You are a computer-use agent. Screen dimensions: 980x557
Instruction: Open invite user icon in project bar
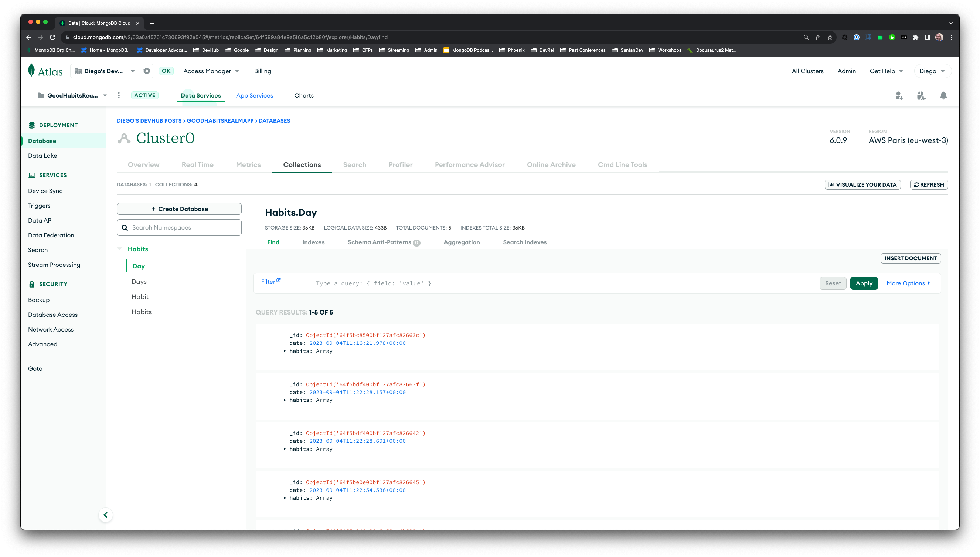[899, 96]
